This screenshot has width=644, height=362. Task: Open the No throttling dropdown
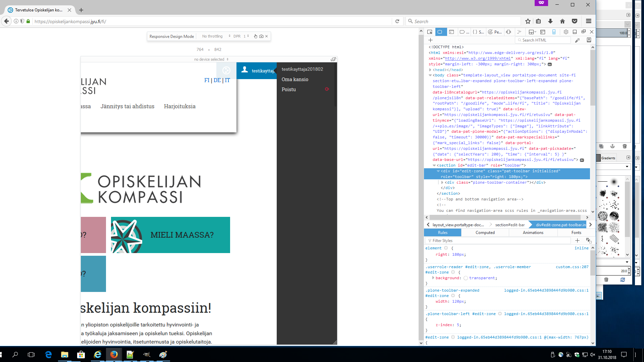pyautogui.click(x=216, y=36)
